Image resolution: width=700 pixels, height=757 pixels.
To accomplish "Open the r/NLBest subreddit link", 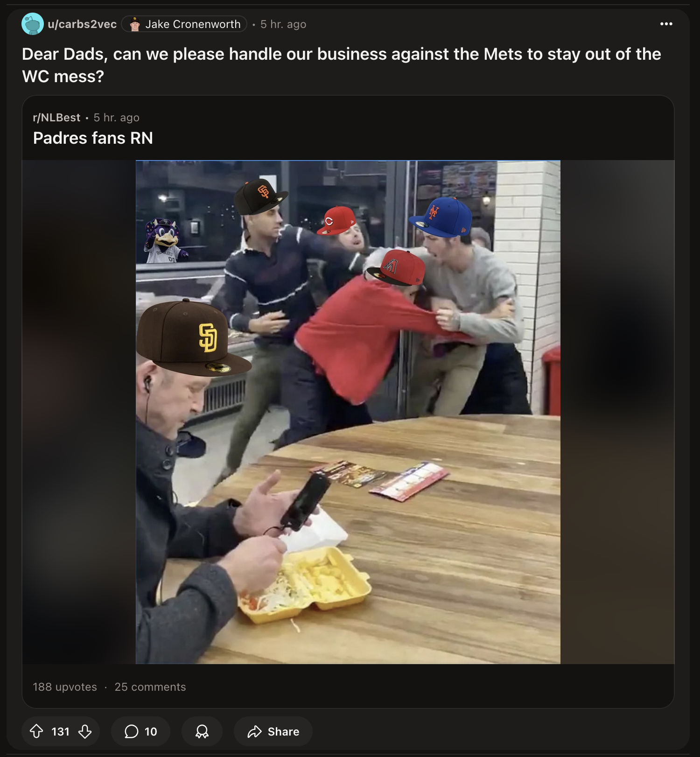I will (56, 118).
